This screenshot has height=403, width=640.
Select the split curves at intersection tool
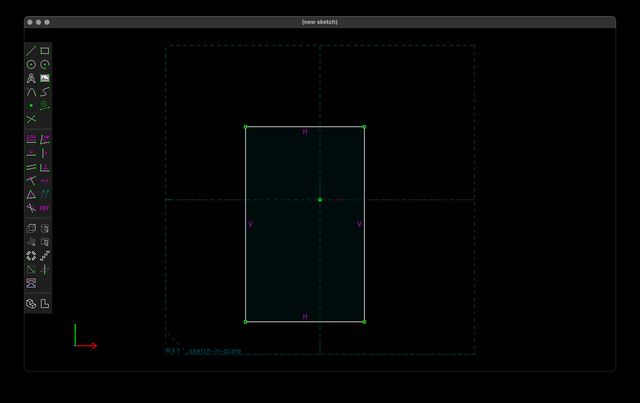click(31, 119)
